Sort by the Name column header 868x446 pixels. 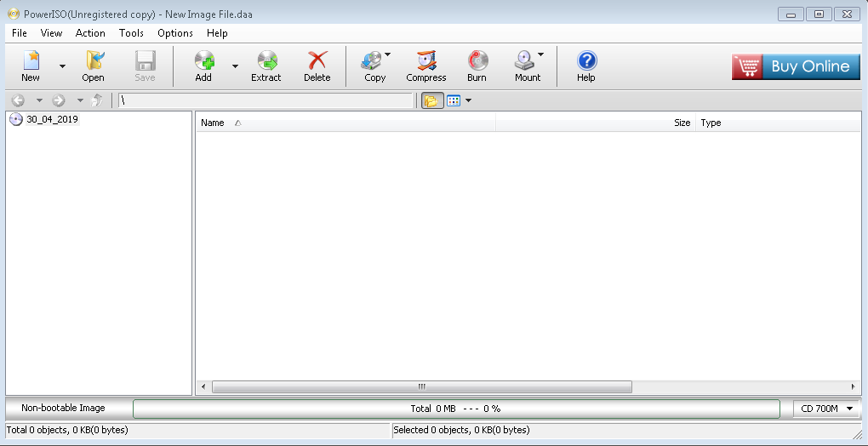346,123
